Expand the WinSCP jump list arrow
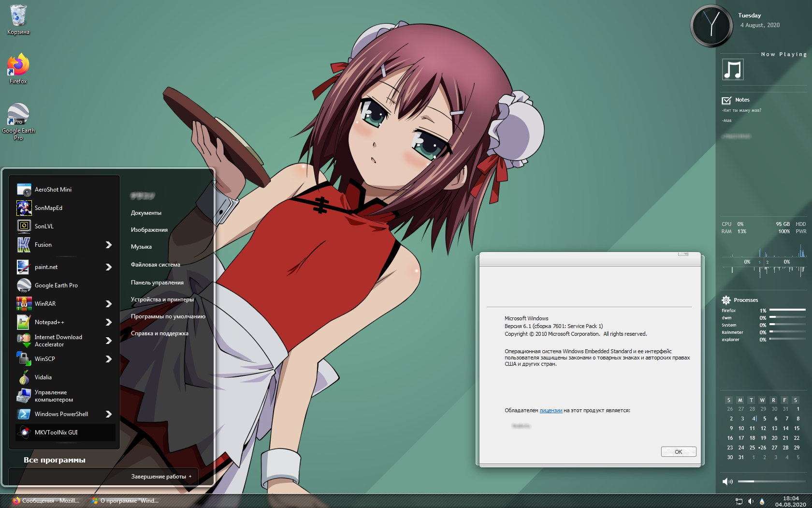Screen dimensions: 812x508 pyautogui.click(x=109, y=359)
